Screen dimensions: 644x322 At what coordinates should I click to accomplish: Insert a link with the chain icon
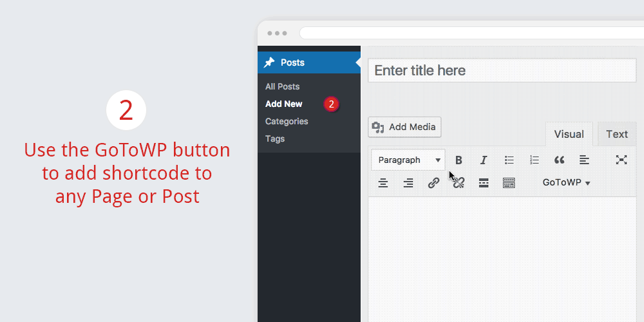(x=433, y=183)
